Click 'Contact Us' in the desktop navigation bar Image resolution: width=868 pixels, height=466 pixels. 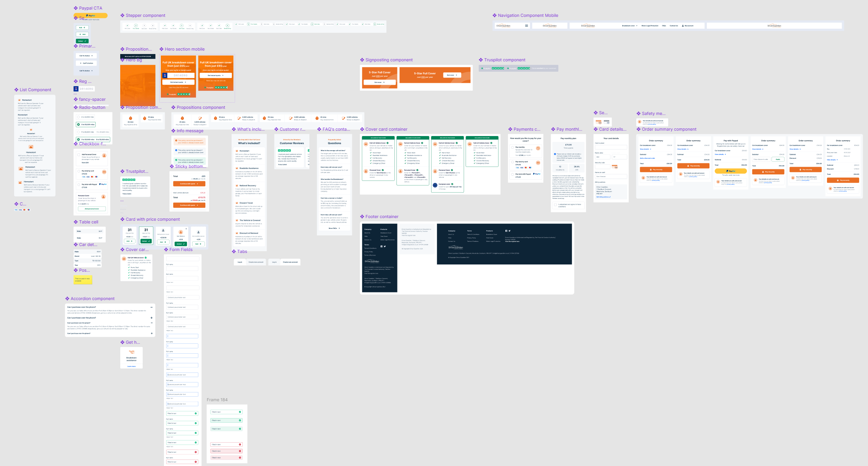tap(674, 26)
